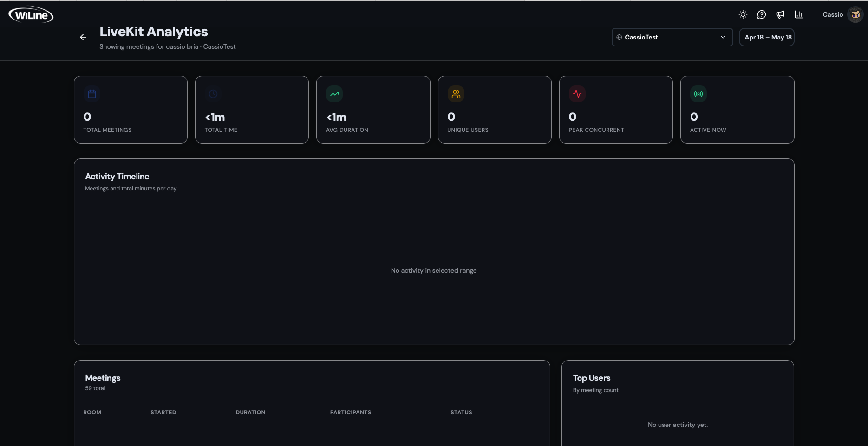Click 'Meetings and total minutes per day' subtitle
This screenshot has width=868, height=446.
click(131, 189)
